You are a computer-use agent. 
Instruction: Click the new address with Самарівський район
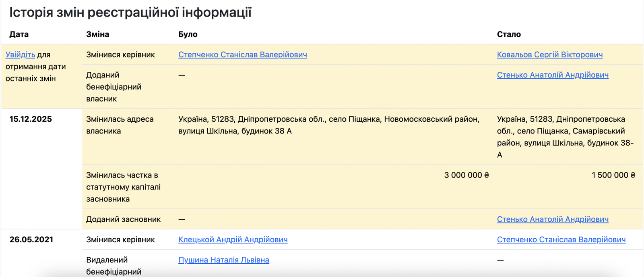point(565,137)
